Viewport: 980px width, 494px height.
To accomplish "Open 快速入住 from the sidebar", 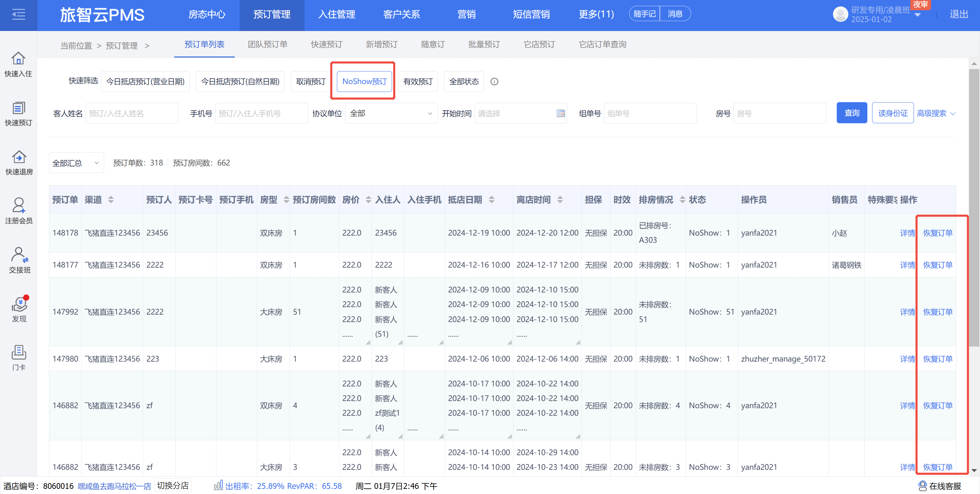I will pyautogui.click(x=18, y=65).
